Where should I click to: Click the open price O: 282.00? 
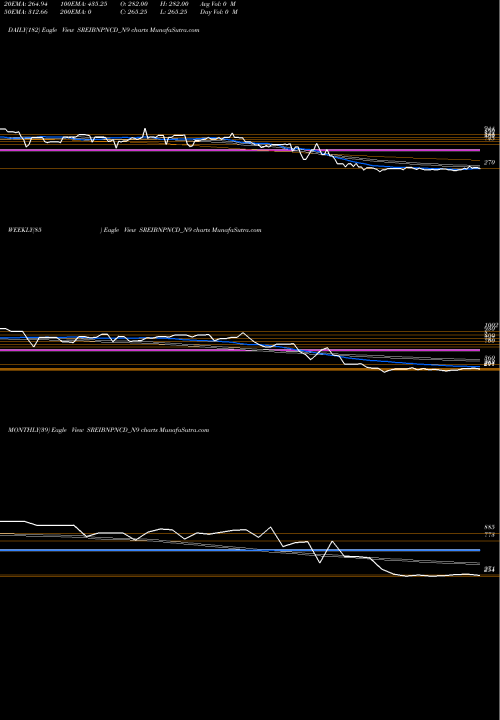[x=134, y=4]
